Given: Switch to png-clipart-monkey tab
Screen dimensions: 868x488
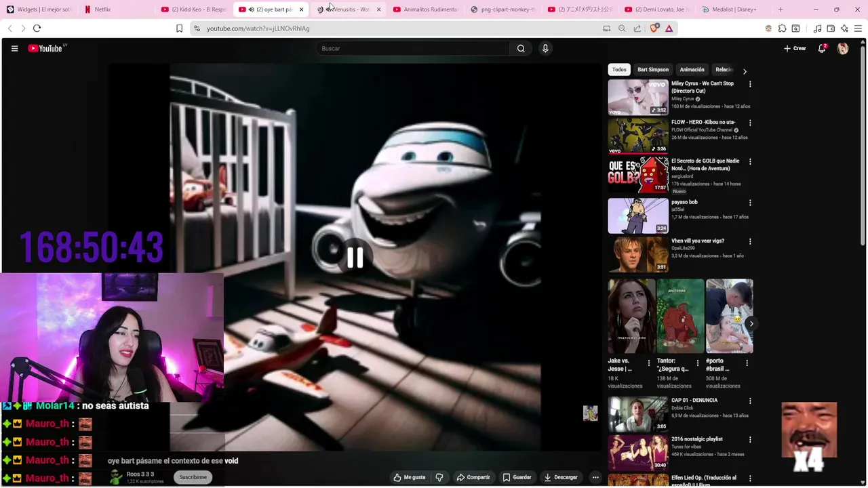Looking at the screenshot, I should tap(503, 9).
